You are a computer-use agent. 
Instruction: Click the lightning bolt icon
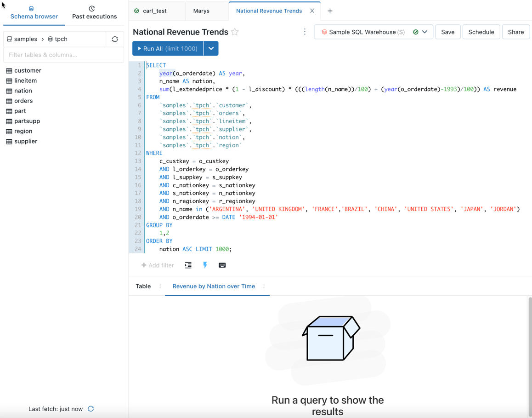pos(205,265)
